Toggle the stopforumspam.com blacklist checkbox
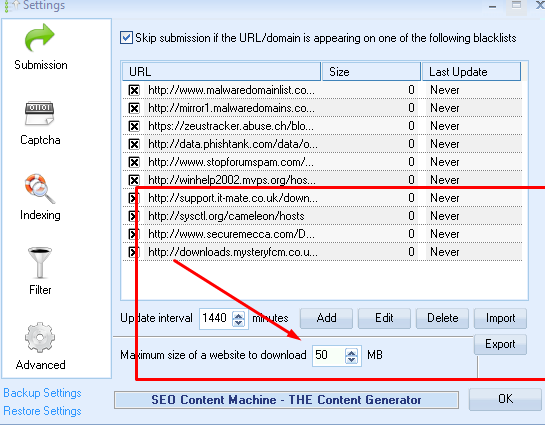The height and width of the screenshot is (425, 545). [134, 162]
